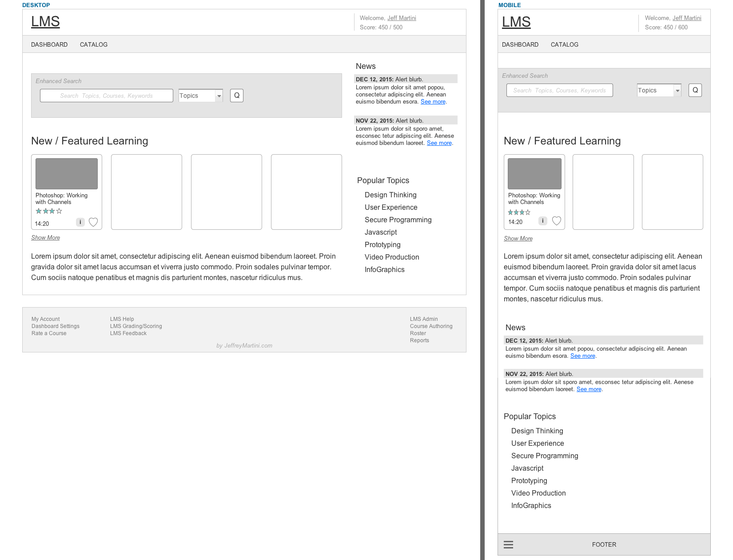The height and width of the screenshot is (560, 733).
Task: Click the desktop search magnifier button
Action: pos(237,96)
